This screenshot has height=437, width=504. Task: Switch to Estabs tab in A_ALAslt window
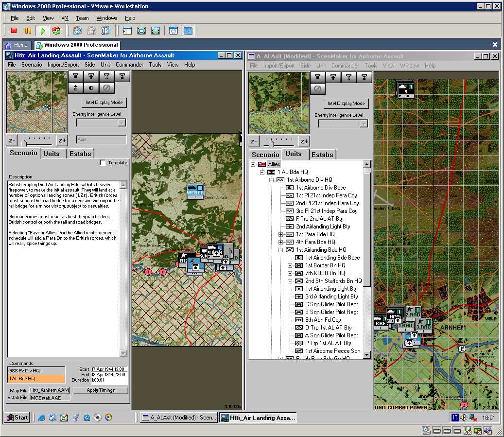point(322,155)
